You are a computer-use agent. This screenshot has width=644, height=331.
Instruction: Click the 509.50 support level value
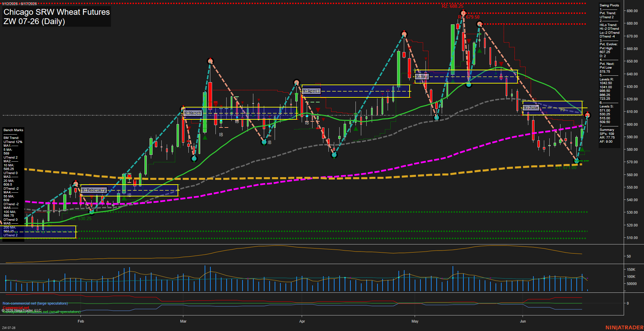click(x=605, y=122)
